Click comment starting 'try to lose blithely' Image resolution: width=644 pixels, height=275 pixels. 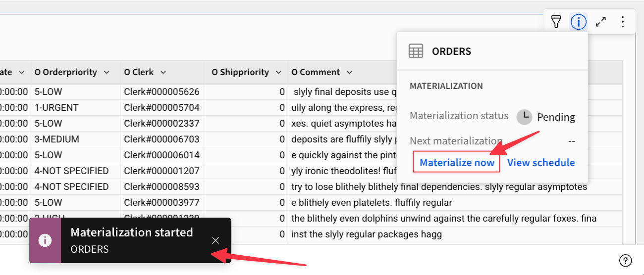(x=439, y=187)
